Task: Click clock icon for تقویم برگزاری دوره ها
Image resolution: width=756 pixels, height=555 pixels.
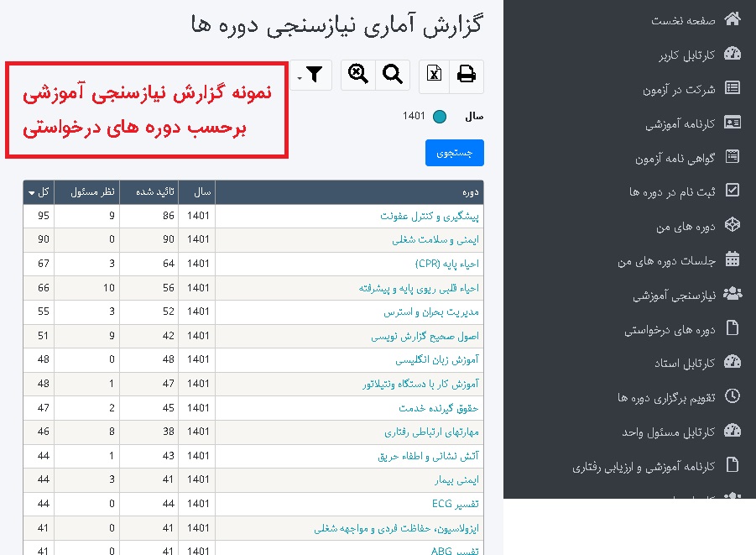Action: 733,396
